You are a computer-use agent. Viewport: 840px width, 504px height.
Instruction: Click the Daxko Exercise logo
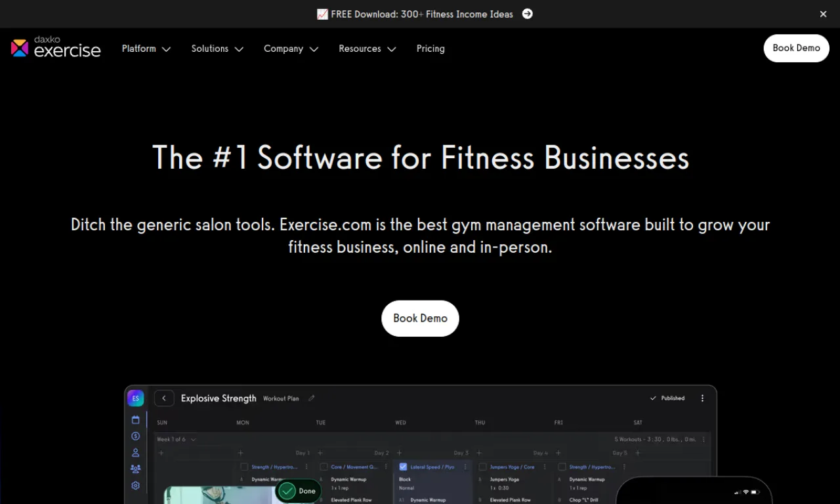(56, 48)
